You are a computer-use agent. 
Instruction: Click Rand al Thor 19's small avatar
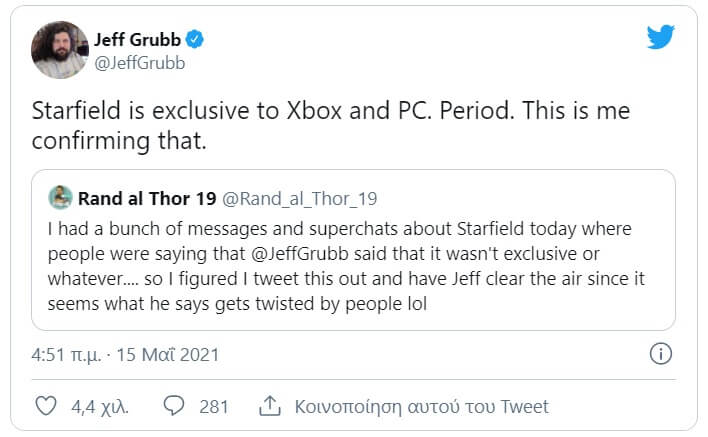[60, 197]
